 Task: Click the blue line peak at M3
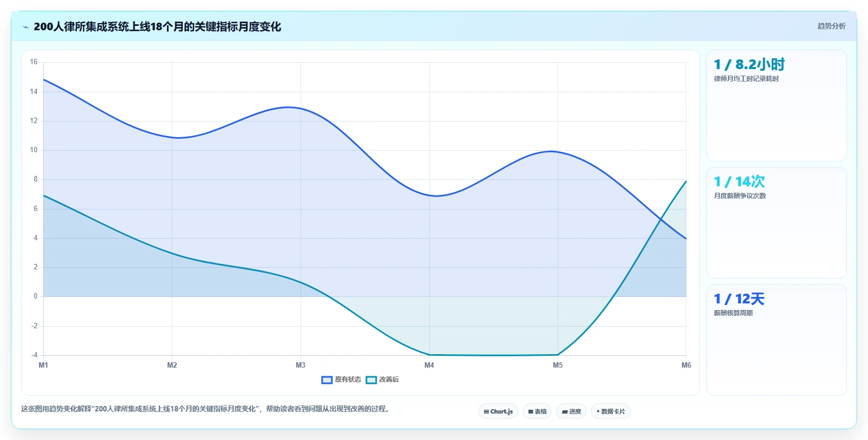[301, 108]
